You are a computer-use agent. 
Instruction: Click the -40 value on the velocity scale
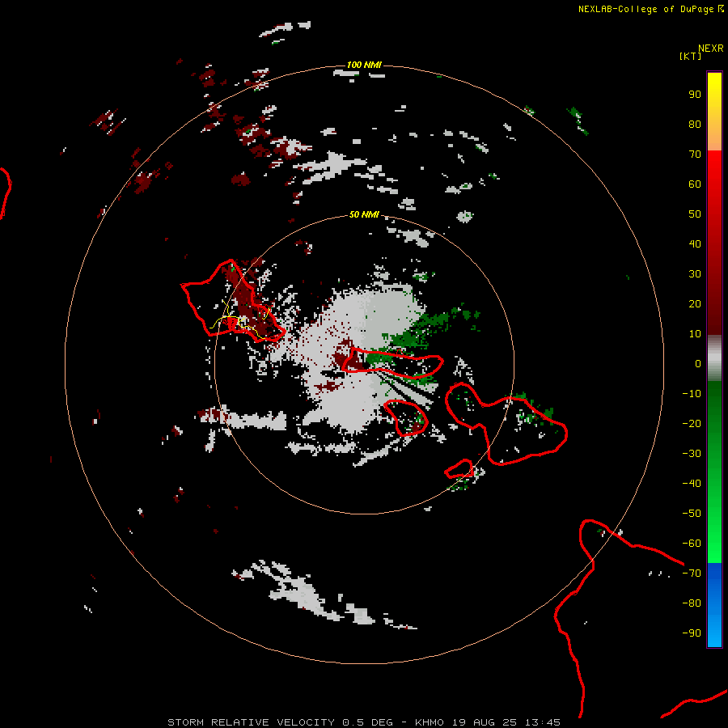pos(692,484)
